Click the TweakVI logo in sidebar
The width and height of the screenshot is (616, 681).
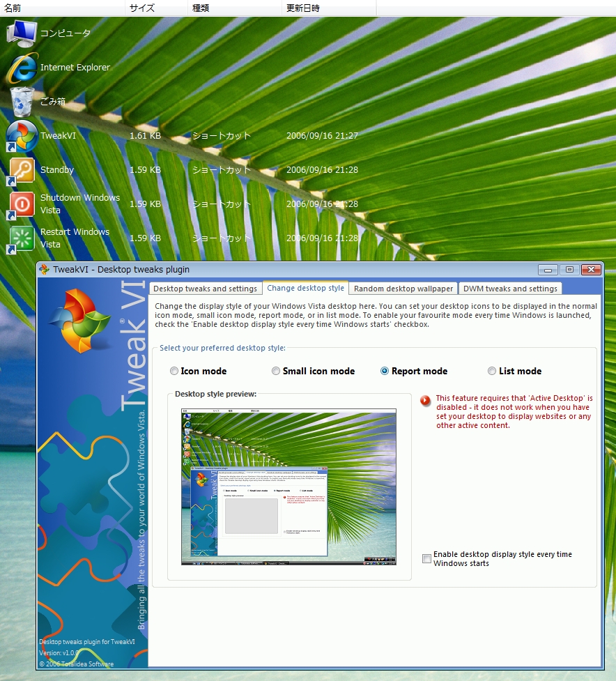(x=81, y=321)
